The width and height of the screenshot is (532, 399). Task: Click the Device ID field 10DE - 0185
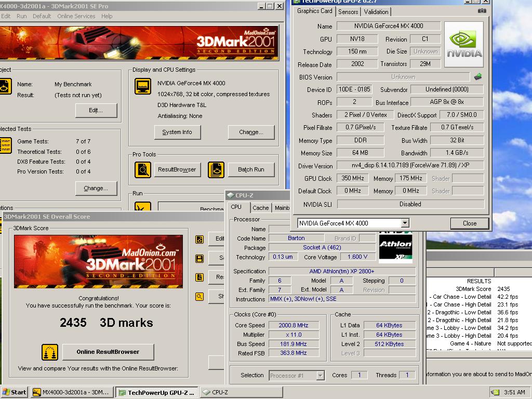(x=354, y=89)
